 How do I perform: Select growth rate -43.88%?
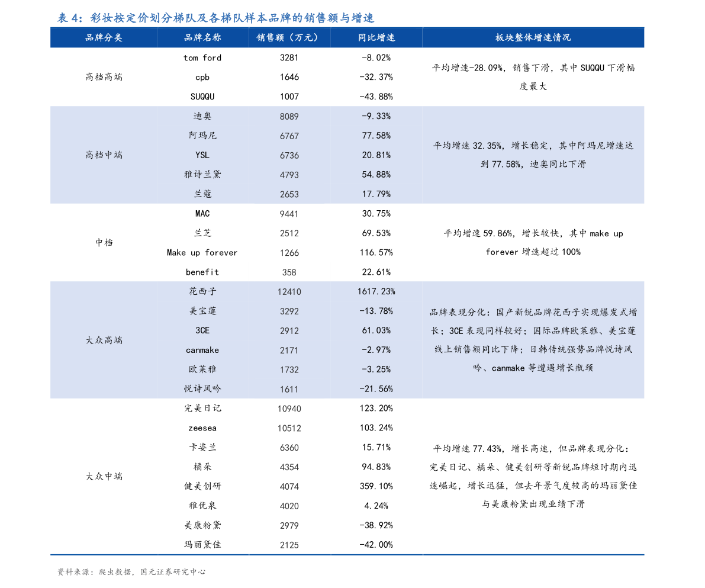(x=376, y=97)
